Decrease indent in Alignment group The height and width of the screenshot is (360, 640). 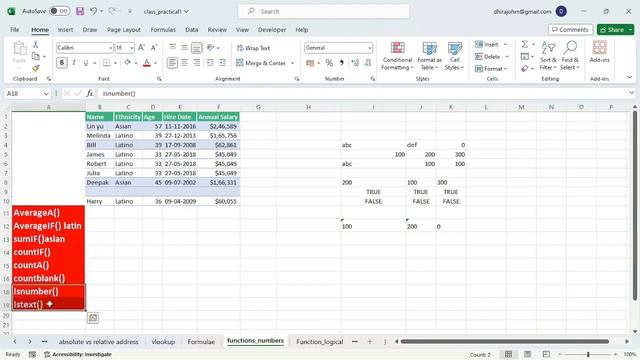(x=210, y=63)
